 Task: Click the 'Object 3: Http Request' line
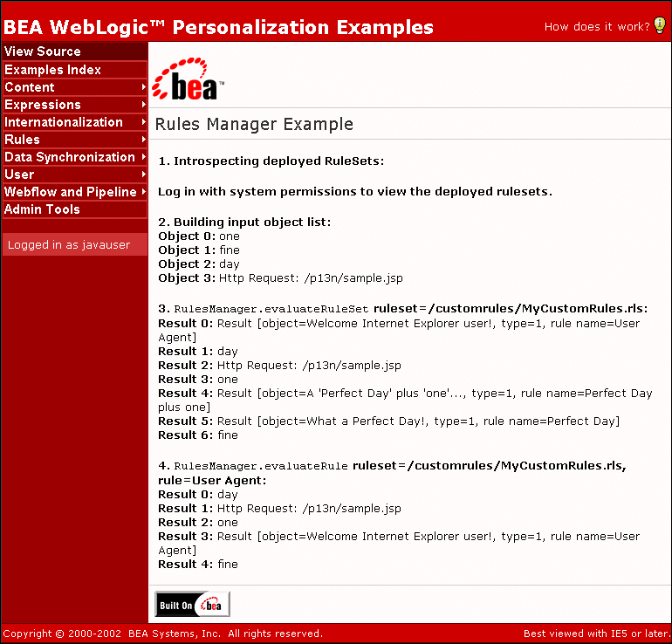280,278
